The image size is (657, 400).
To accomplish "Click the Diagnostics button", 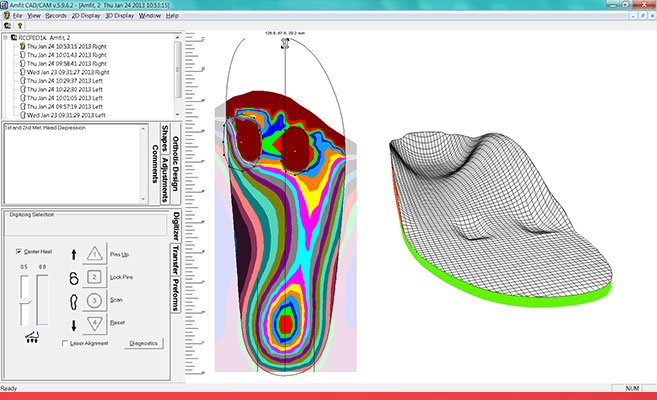I will click(144, 343).
